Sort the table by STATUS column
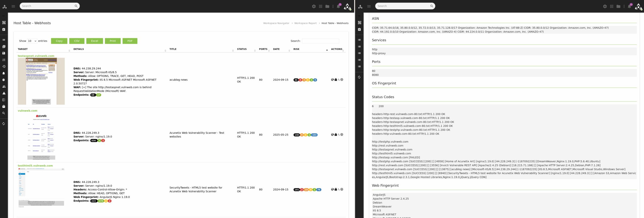Screen dimensions: 644x218 click(246, 49)
